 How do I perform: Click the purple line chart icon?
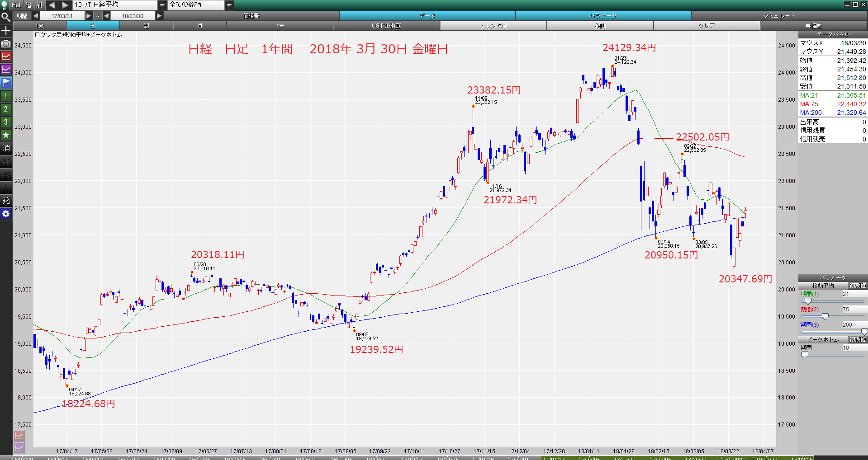(6, 70)
